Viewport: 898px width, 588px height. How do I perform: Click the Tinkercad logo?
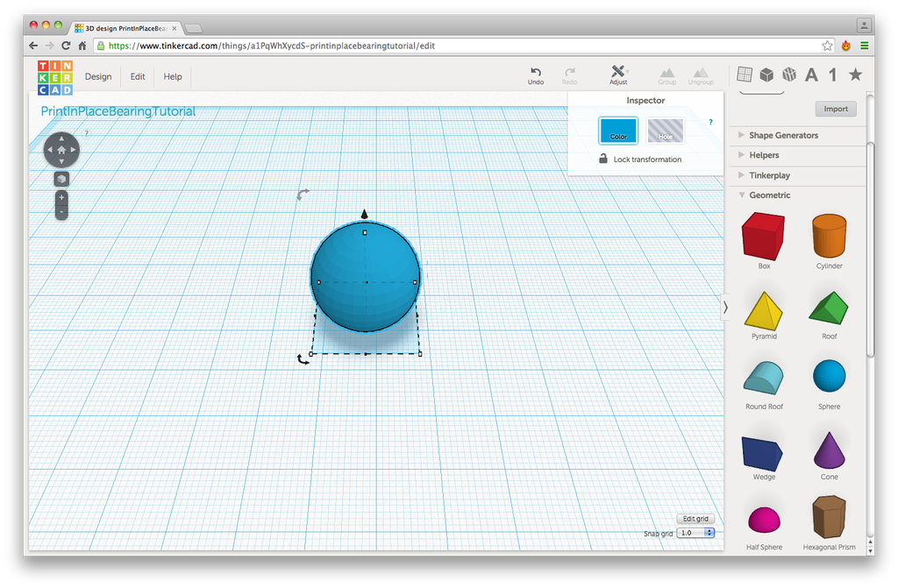pyautogui.click(x=55, y=78)
